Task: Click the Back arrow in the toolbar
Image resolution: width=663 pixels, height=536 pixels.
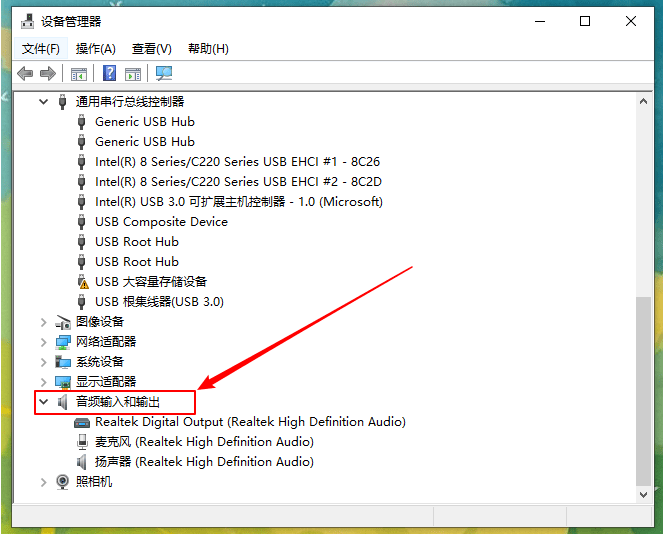Action: point(25,73)
